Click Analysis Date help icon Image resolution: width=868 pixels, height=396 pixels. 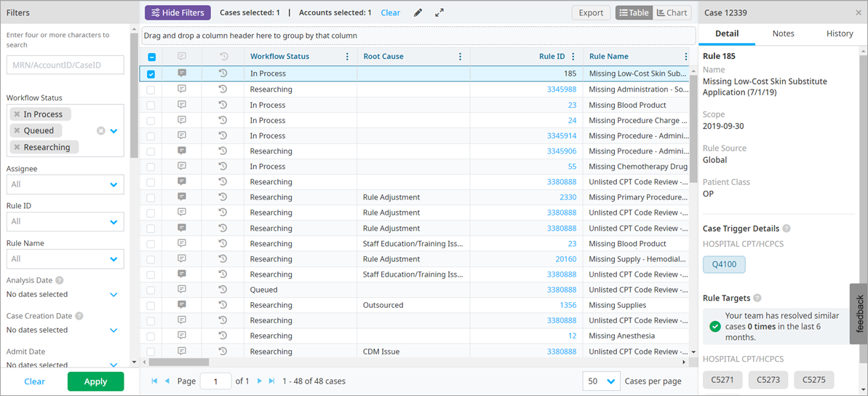click(59, 280)
